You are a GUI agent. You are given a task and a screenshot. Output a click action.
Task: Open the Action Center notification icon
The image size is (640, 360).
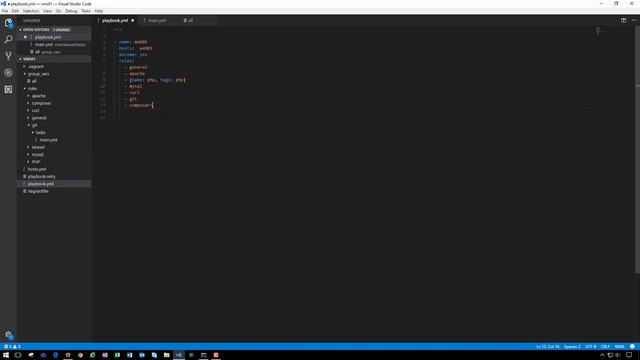click(629, 355)
